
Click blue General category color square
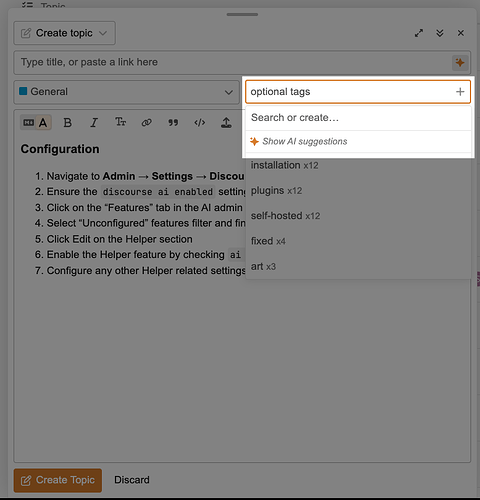(x=23, y=91)
